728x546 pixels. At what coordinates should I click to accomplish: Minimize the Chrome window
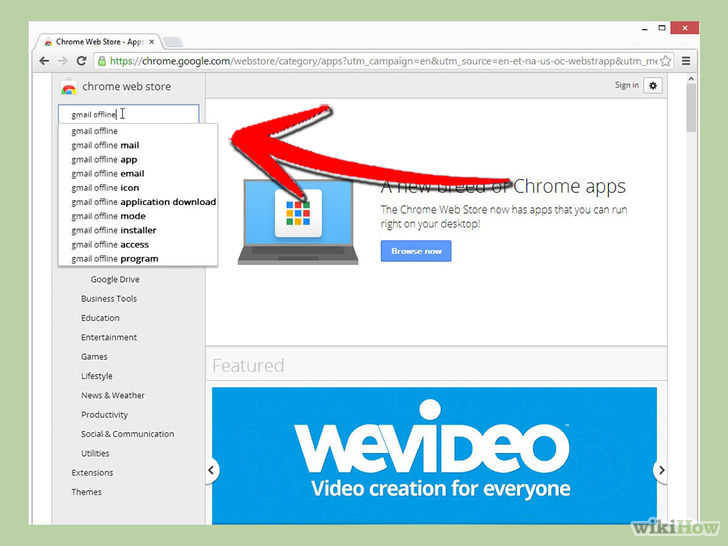644,29
